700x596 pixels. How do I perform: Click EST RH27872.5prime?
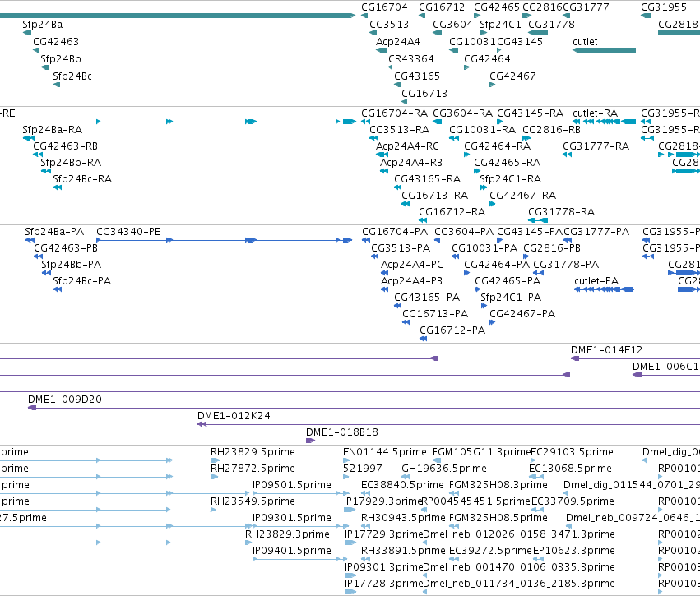[x=253, y=469]
